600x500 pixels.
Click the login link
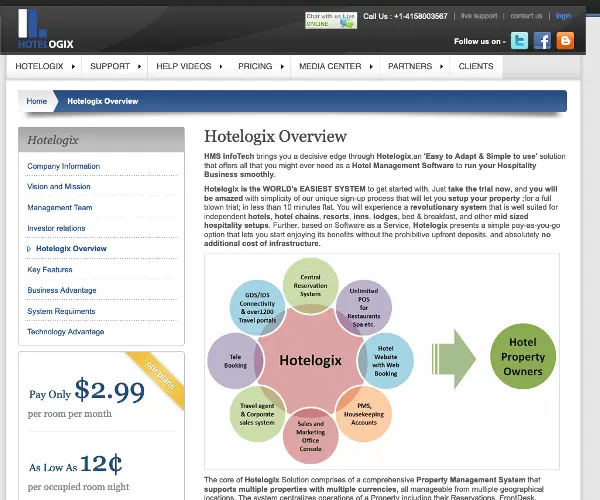pyautogui.click(x=564, y=16)
